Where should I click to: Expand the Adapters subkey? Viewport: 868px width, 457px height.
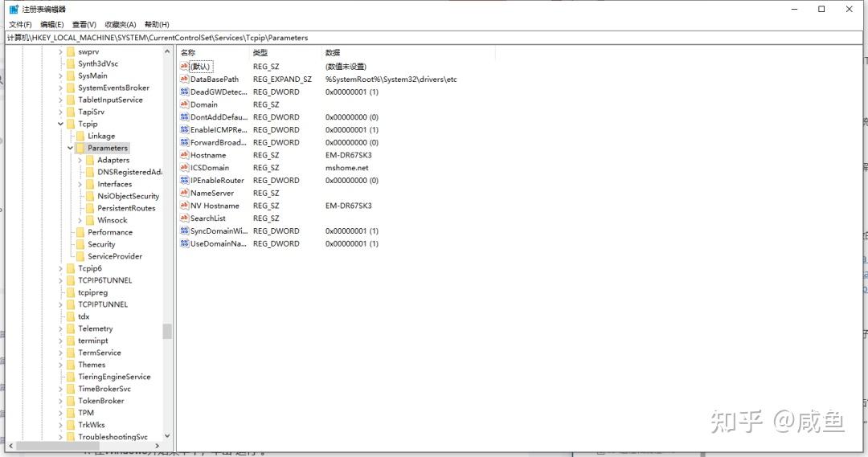click(80, 161)
